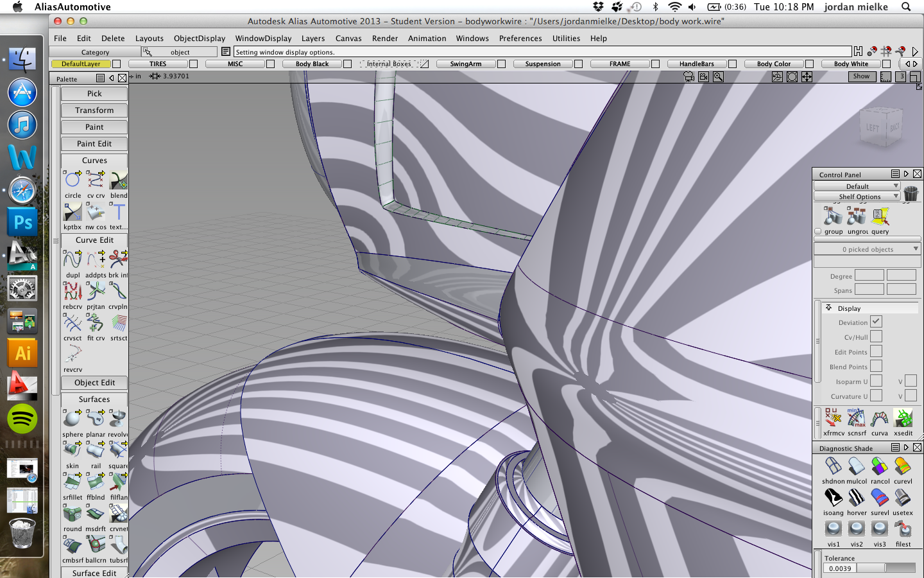The image size is (924, 578).
Task: Click the Transform palette button
Action: (x=94, y=110)
